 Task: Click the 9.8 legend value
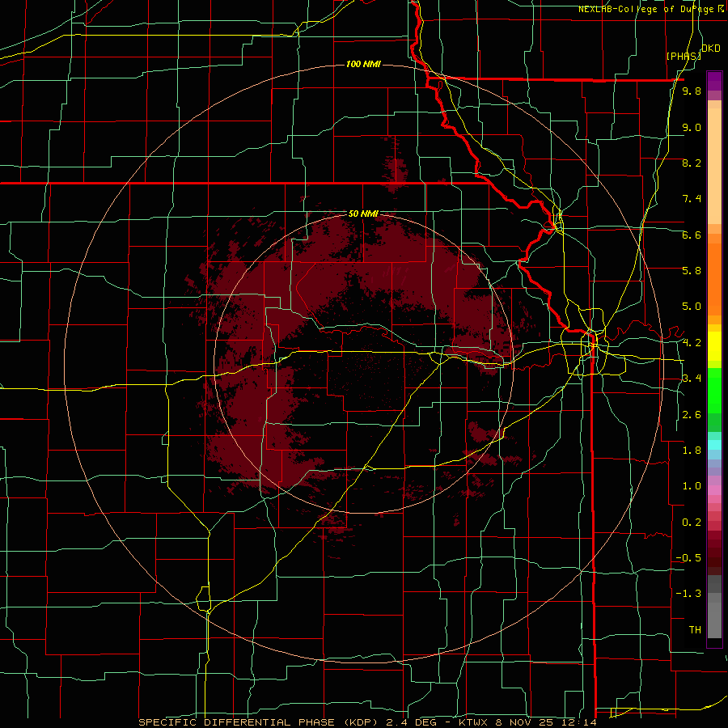692,91
